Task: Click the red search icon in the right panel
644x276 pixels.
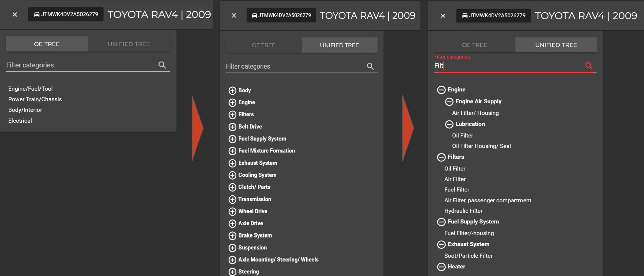Action: 589,66
